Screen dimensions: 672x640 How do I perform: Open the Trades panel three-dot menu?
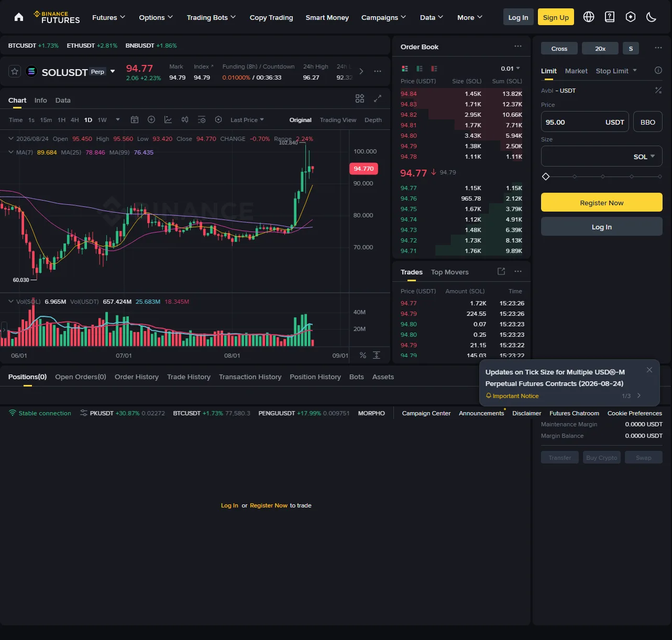click(518, 271)
